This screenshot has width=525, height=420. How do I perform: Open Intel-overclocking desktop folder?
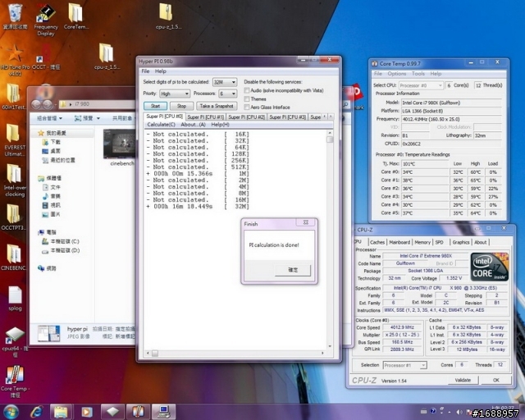pyautogui.click(x=15, y=180)
